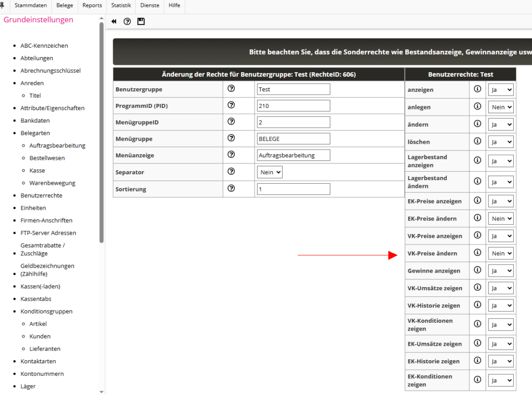Open the Belege menu
The image size is (532, 395).
64,5
